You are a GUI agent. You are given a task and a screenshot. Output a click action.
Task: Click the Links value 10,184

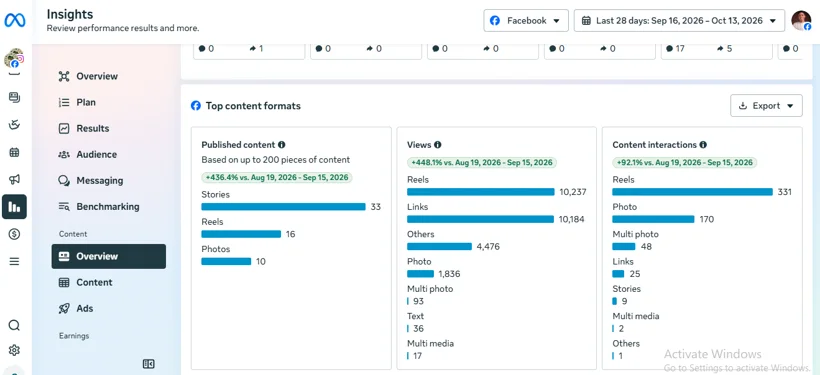(572, 219)
